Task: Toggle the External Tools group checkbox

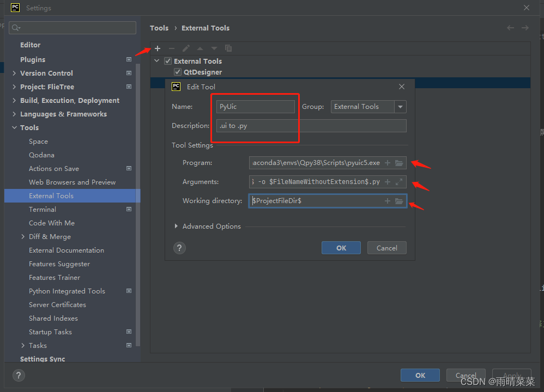Action: (168, 61)
